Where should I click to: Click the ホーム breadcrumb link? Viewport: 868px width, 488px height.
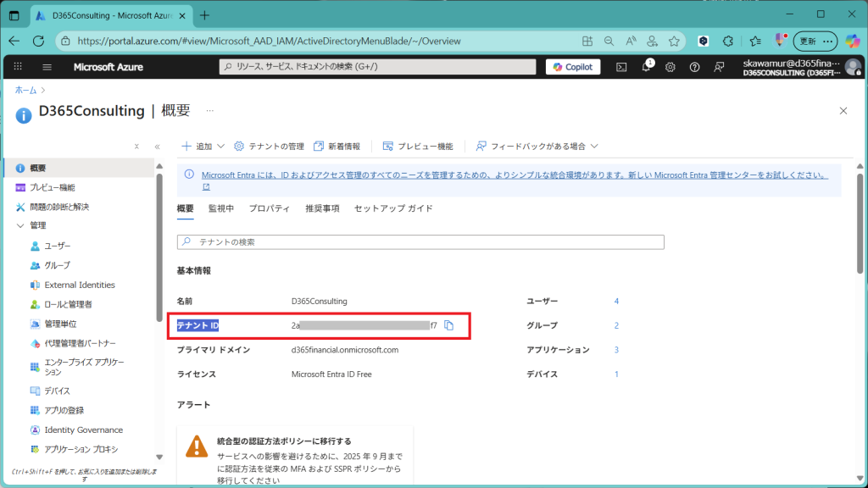[25, 89]
